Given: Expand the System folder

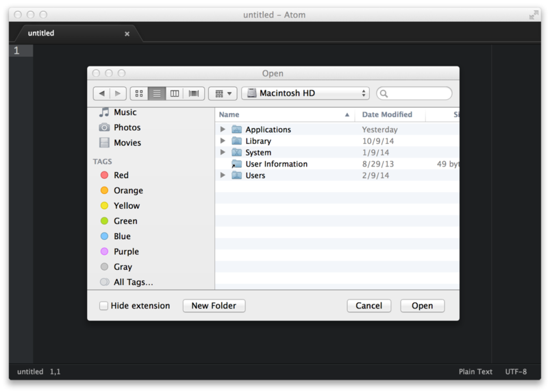Looking at the screenshot, I should (223, 153).
